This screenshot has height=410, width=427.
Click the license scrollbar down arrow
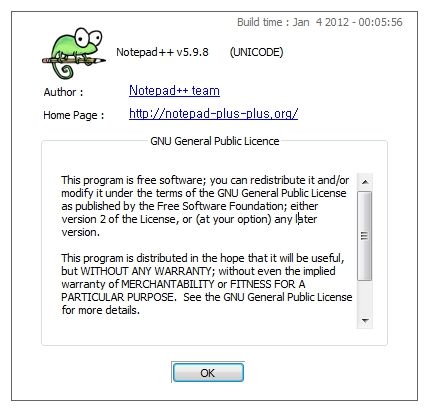coord(365,321)
